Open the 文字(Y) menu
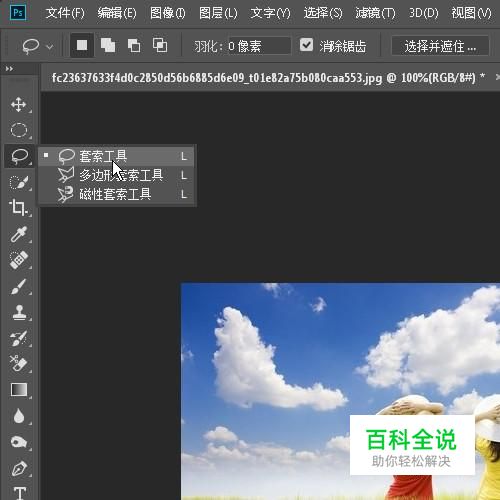Image resolution: width=500 pixels, height=500 pixels. point(270,13)
